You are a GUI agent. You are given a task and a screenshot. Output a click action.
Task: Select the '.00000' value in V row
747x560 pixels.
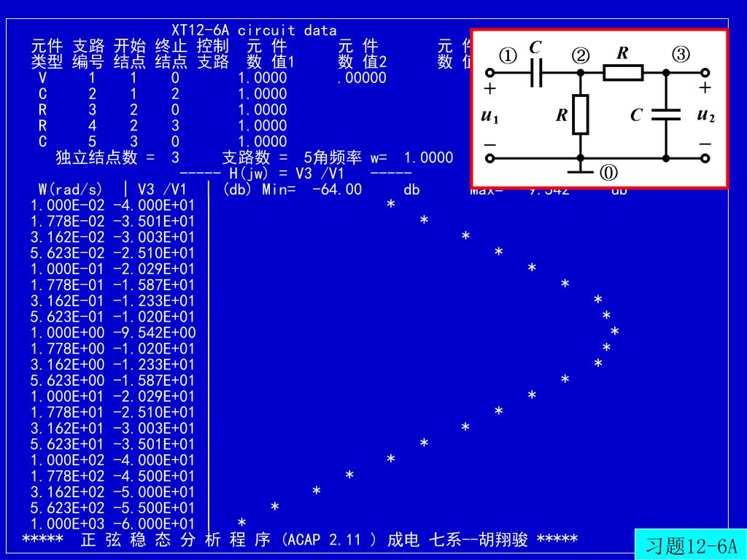click(x=361, y=77)
